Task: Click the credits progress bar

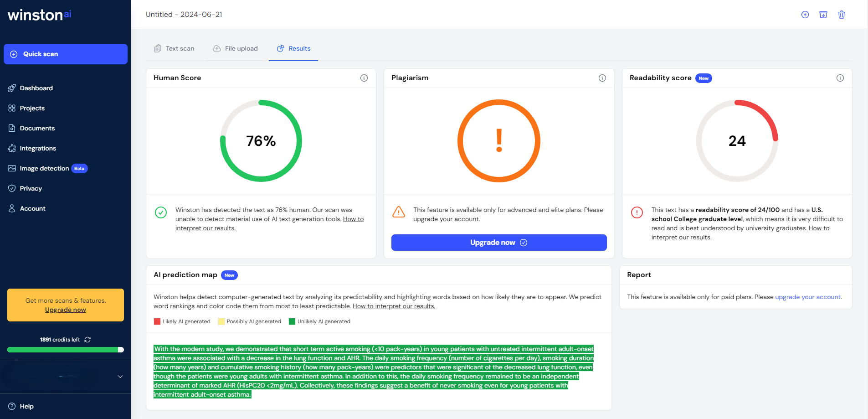Action: tap(66, 350)
